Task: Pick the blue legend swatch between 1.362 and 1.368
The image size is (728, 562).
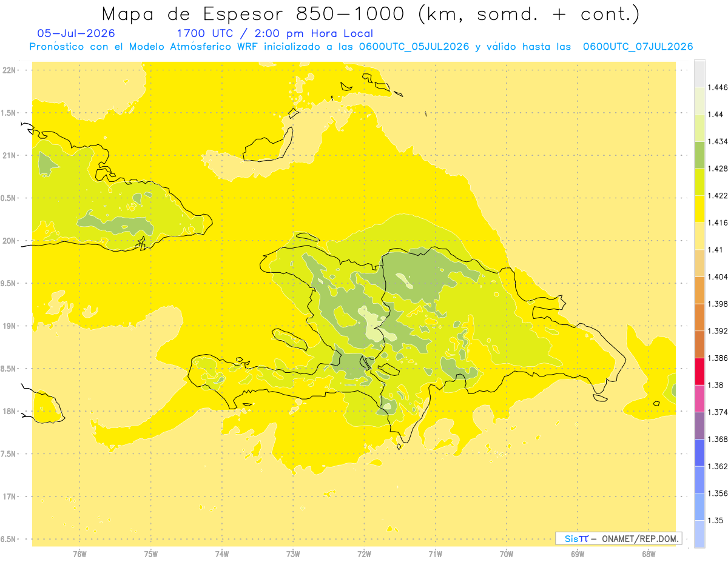Action: coord(699,453)
